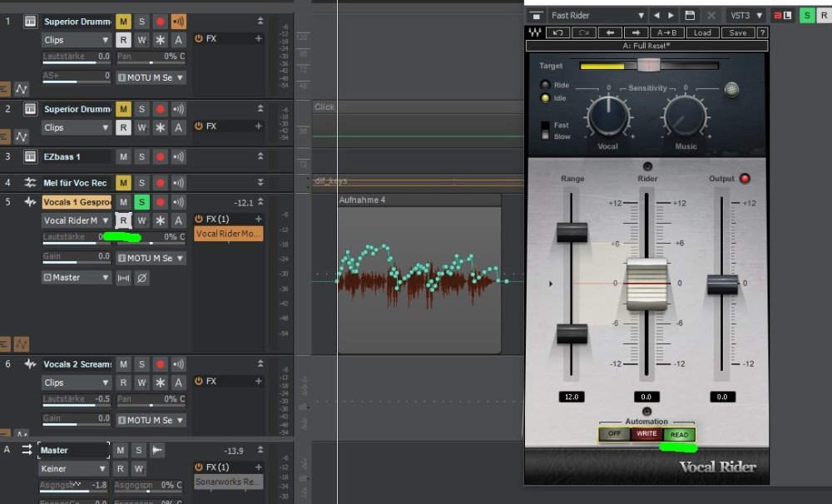Viewport: 832px width, 504px height.
Task: Solo track 1 Superior Drummer
Action: pos(141,22)
